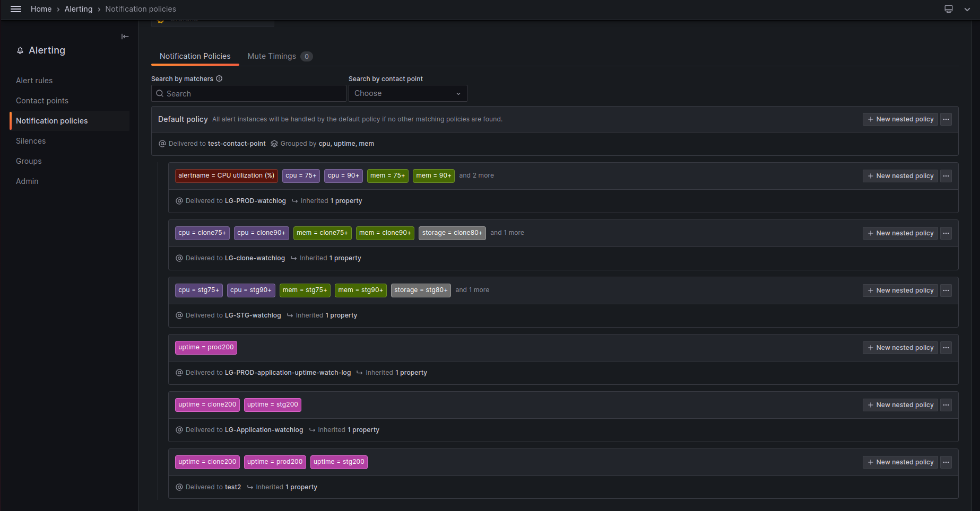Click the monitor icon in top bar
This screenshot has width=980, height=511.
(x=949, y=9)
